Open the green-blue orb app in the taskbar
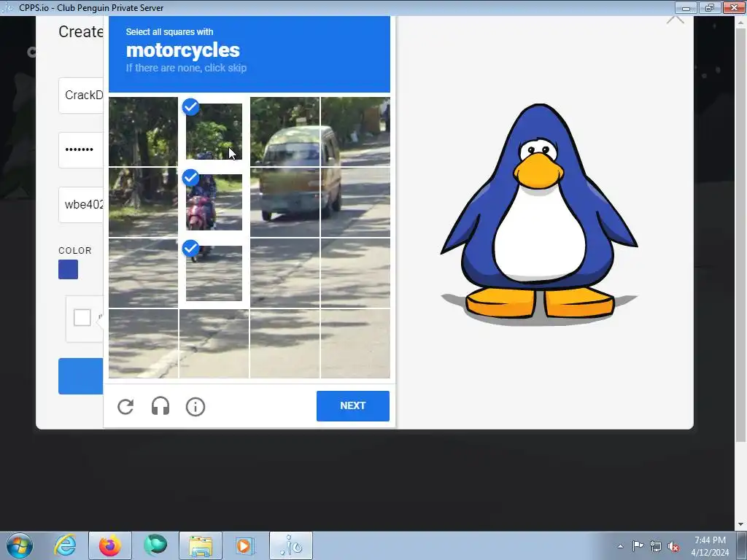Screen dimensions: 747x560 point(155,545)
